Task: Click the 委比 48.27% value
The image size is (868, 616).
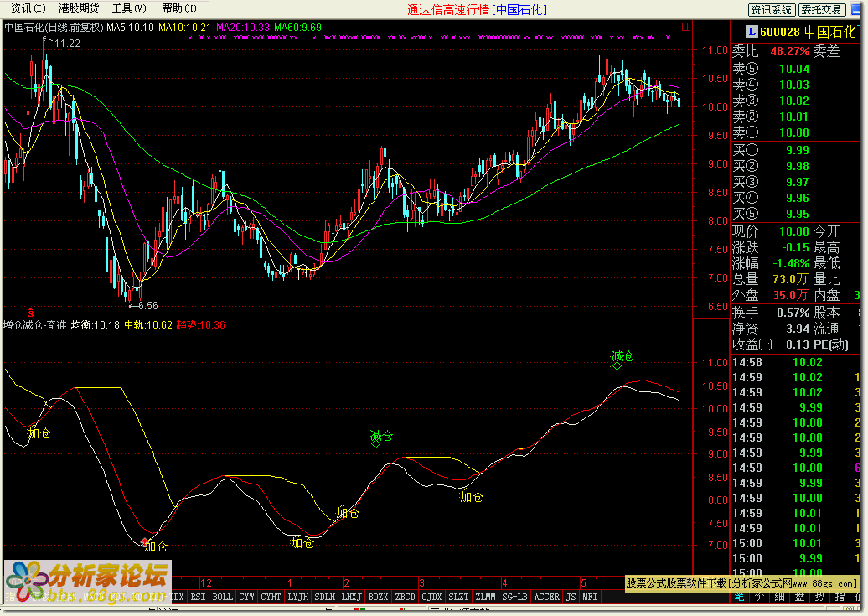Action: tap(790, 51)
